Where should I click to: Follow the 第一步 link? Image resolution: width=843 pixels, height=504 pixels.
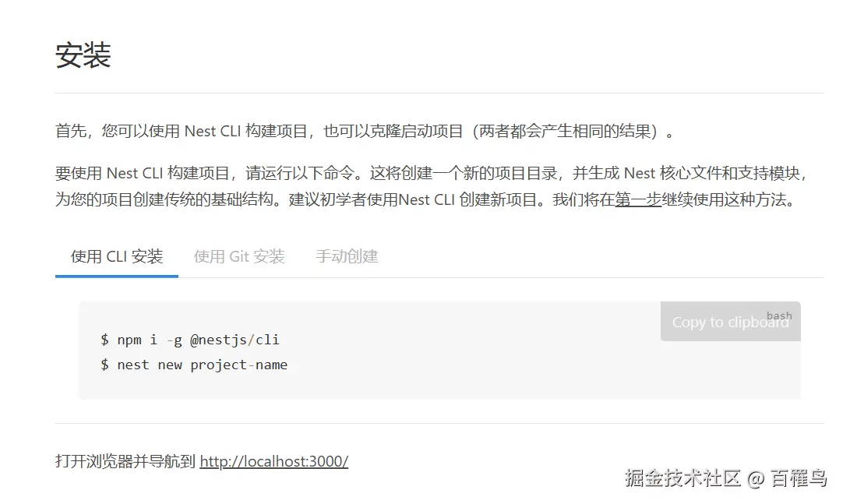click(x=637, y=200)
